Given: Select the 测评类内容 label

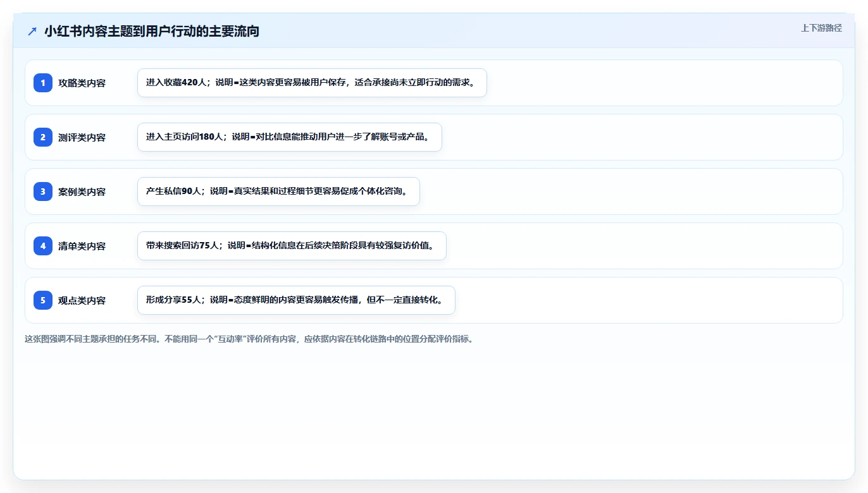Looking at the screenshot, I should click(x=82, y=137).
